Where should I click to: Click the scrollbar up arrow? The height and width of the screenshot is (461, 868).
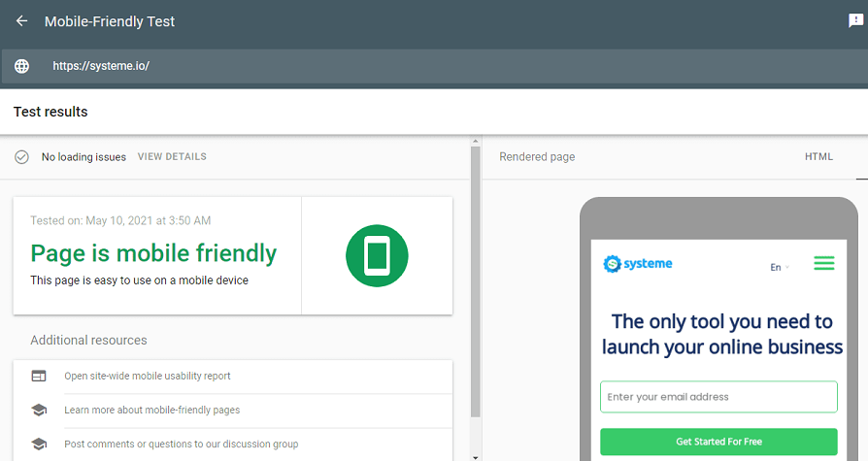pos(475,142)
